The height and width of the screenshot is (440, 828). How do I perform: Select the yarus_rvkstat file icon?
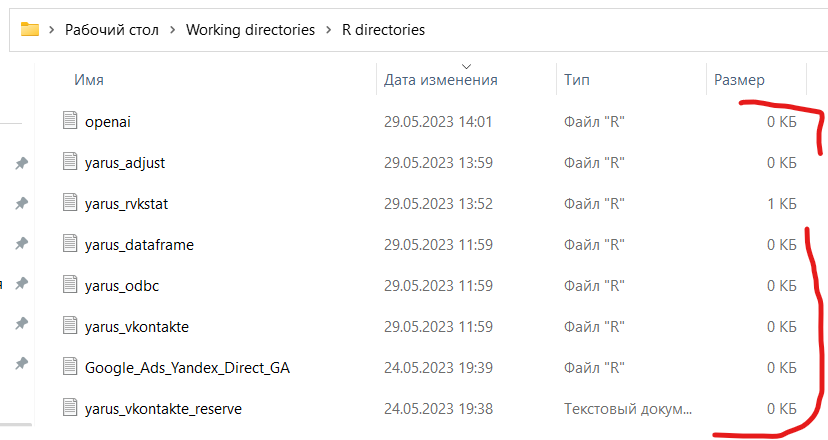tap(70, 202)
